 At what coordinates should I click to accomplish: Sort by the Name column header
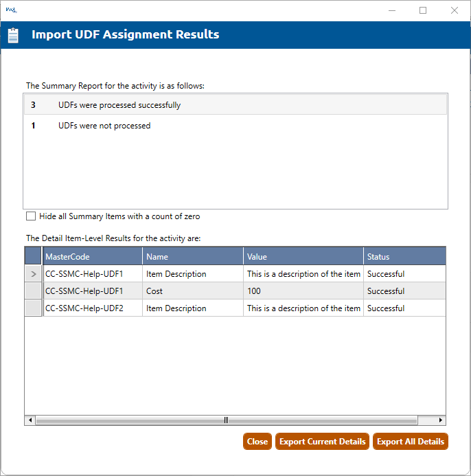193,257
